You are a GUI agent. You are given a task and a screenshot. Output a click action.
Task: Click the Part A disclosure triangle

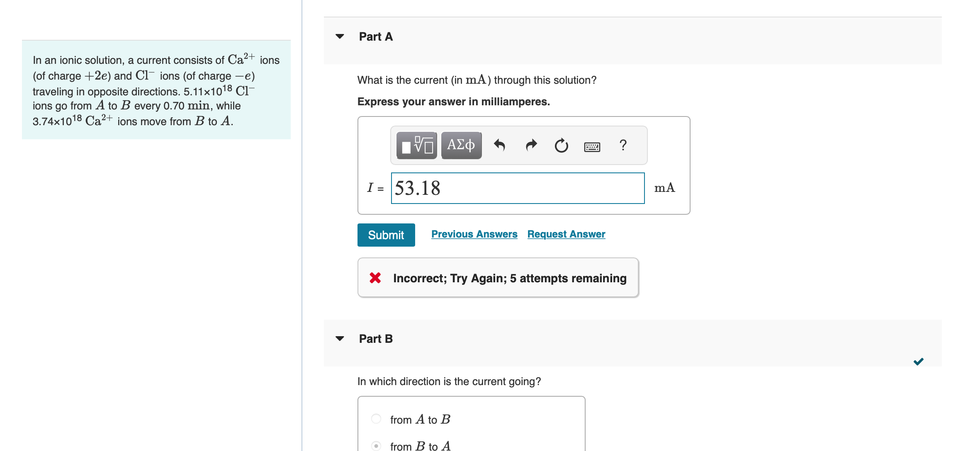[x=340, y=36]
